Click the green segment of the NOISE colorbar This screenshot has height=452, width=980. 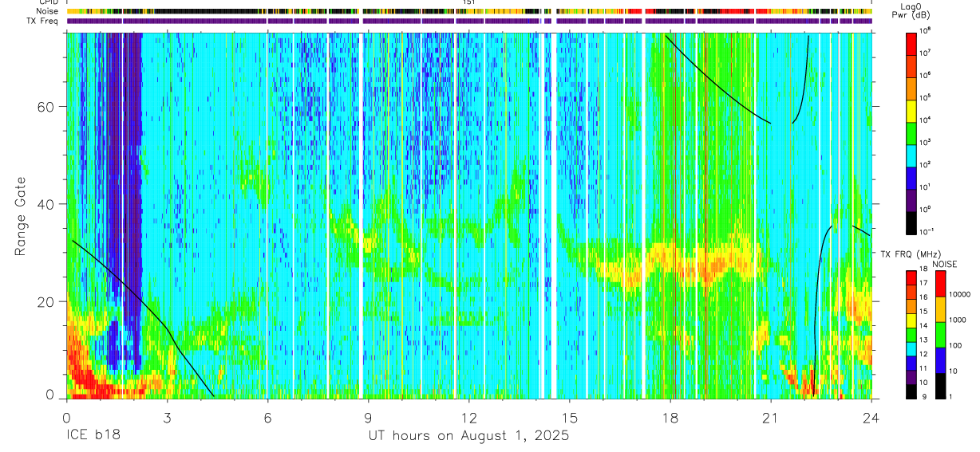pos(940,334)
